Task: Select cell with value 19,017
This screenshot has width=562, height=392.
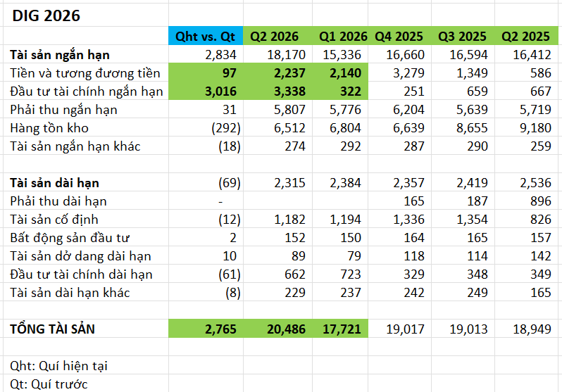Action: 399,329
